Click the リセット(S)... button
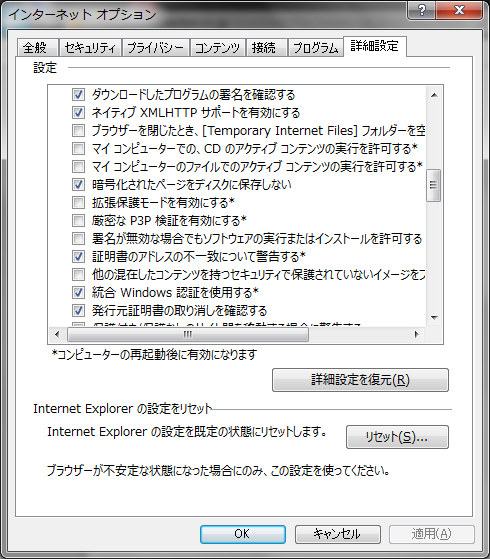The width and height of the screenshot is (490, 559). coord(397,437)
